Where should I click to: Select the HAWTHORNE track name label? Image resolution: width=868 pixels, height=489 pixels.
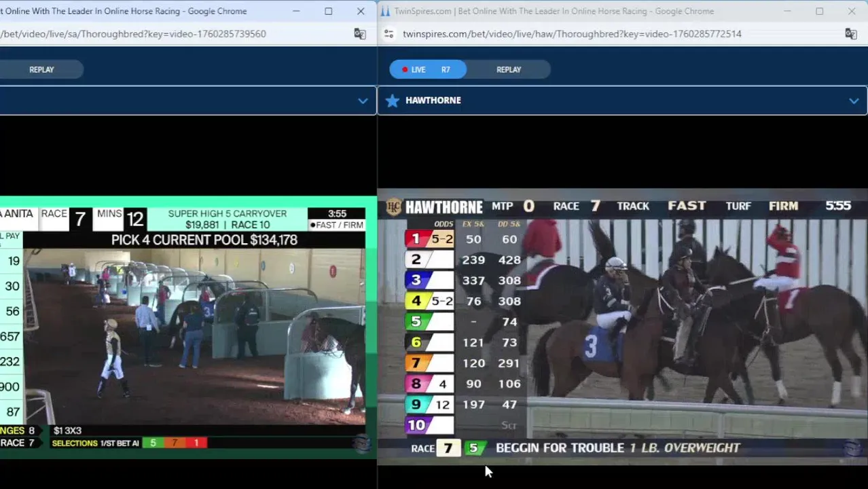click(433, 101)
